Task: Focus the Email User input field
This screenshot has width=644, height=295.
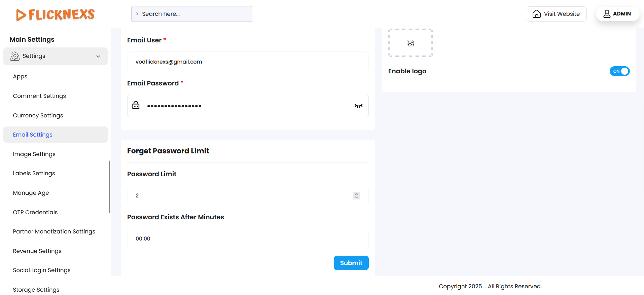Action: [248, 62]
